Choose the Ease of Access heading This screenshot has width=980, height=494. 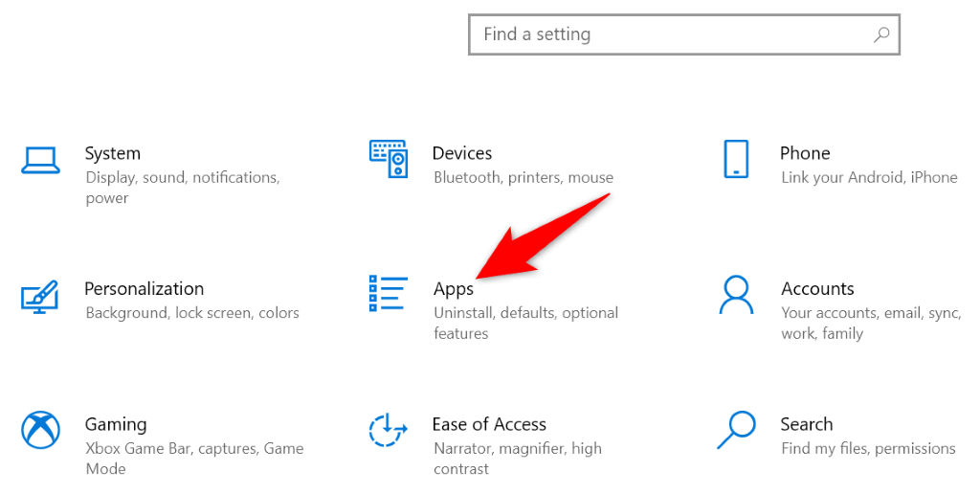pos(489,424)
